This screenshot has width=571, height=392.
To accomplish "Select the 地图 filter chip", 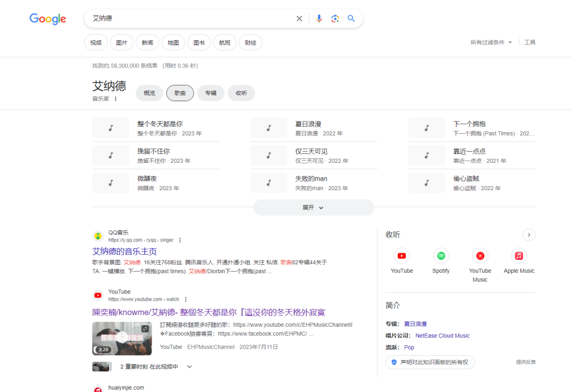I will point(173,42).
